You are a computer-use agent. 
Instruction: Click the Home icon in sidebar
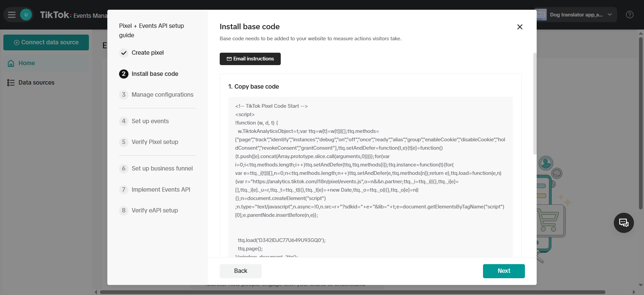coord(11,63)
